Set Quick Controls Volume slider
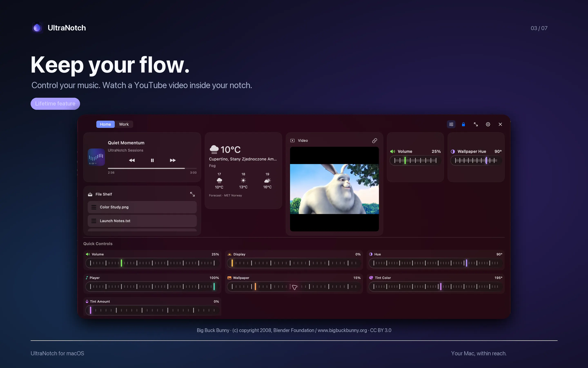This screenshot has width=588, height=368. [x=152, y=263]
